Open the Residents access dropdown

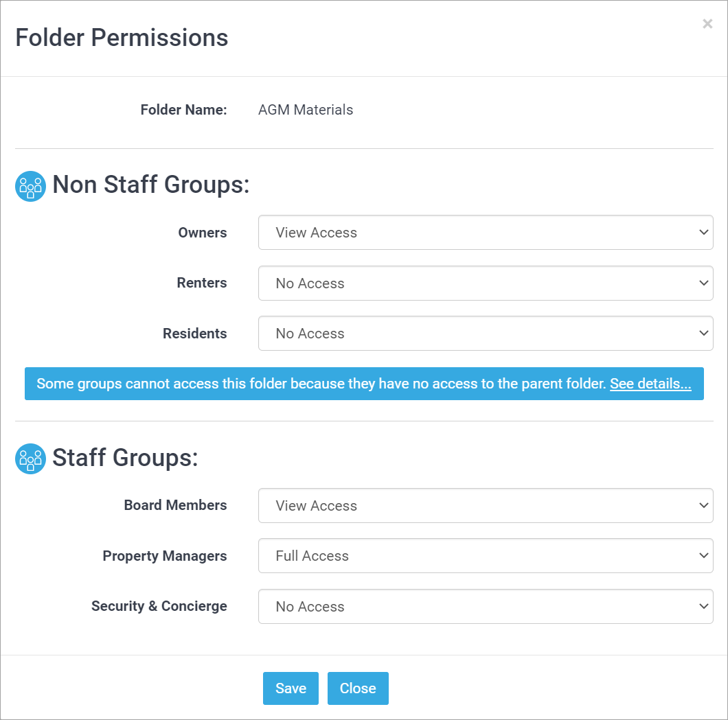pos(486,333)
